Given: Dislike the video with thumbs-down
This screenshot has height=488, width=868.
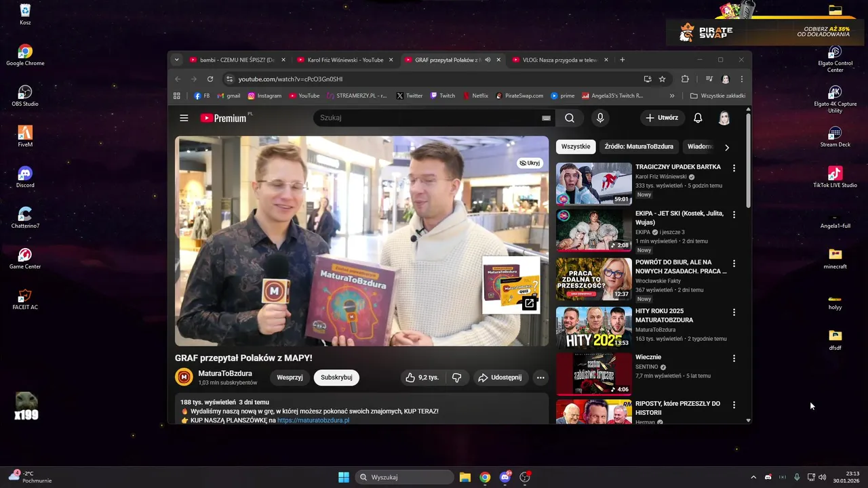Looking at the screenshot, I should [457, 378].
